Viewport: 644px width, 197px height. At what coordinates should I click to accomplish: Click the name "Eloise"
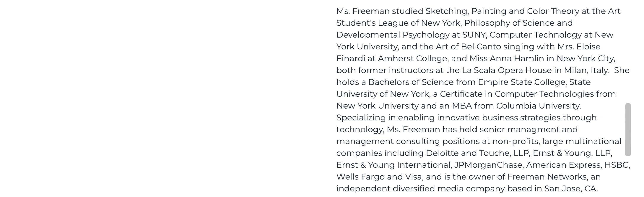point(588,47)
